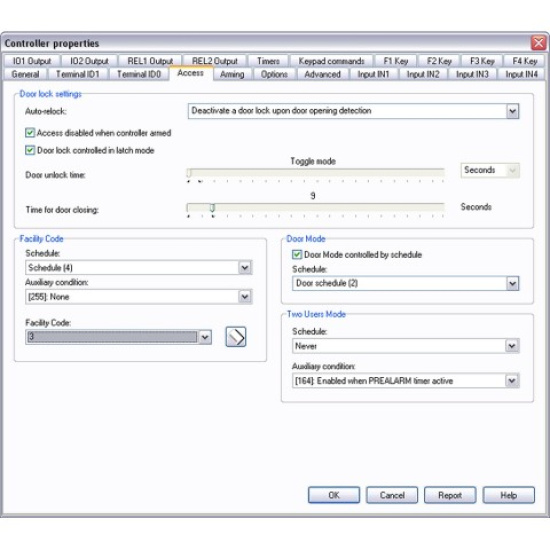Open the Keypad commands tab
Image resolution: width=550 pixels, height=550 pixels.
tap(331, 61)
